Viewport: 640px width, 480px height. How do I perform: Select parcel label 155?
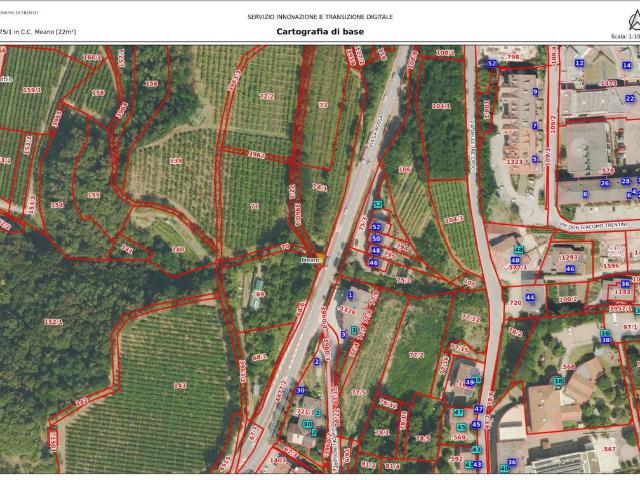(93, 195)
